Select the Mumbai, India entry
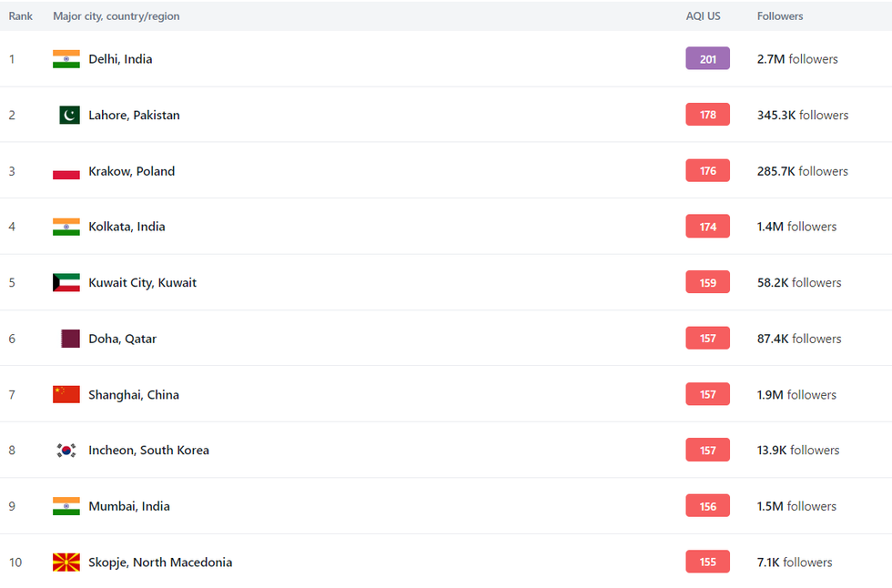 click(x=128, y=506)
